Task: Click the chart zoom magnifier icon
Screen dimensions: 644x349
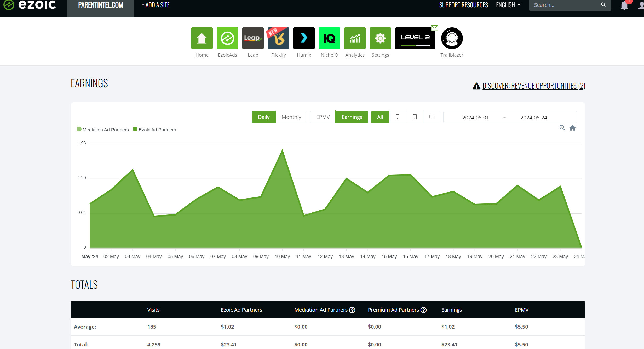Action: point(562,128)
